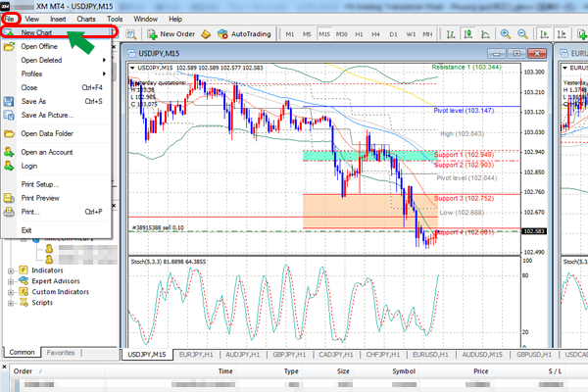Open the EURJPY,H1 chart tab
588x392 pixels.
pyautogui.click(x=196, y=355)
